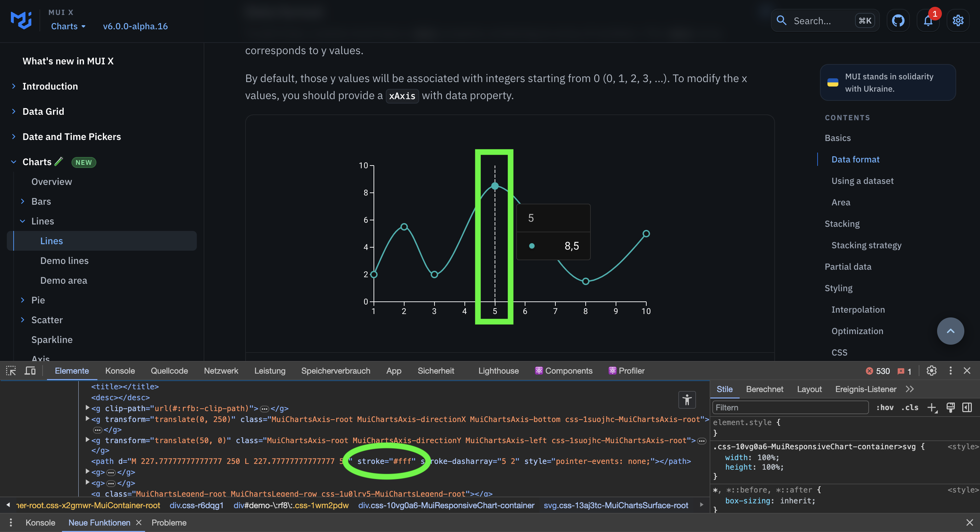Image resolution: width=980 pixels, height=532 pixels.
Task: Open the site settings gear
Action: click(958, 20)
